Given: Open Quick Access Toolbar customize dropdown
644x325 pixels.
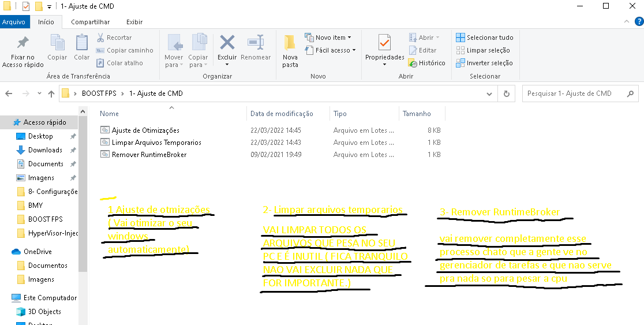Looking at the screenshot, I should tap(49, 6).
